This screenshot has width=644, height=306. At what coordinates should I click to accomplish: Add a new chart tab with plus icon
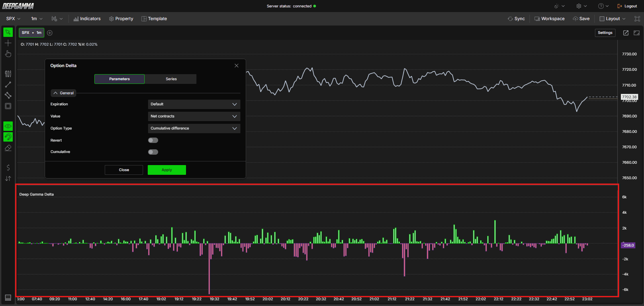50,33
